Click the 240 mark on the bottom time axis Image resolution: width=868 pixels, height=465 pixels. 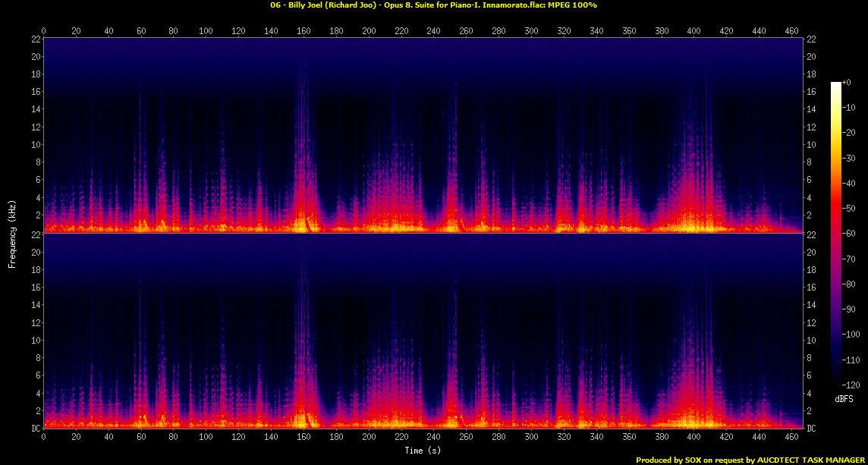(x=433, y=438)
